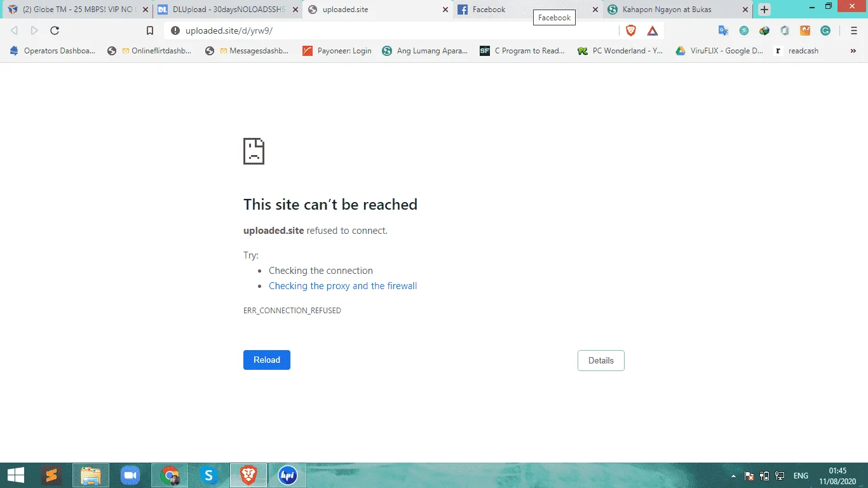Close the Facebook tab
The image size is (868, 488).
(x=595, y=10)
